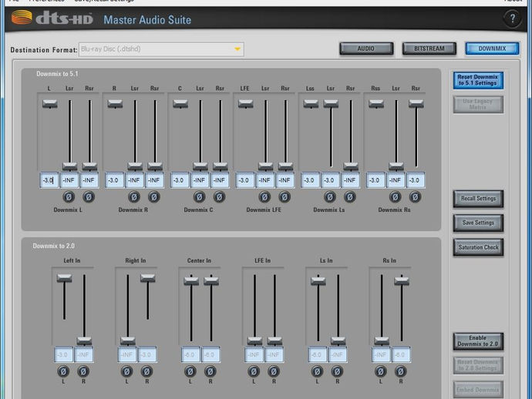This screenshot has width=532, height=399.
Task: Click Center In phase icon for L output
Action: [x=190, y=371]
